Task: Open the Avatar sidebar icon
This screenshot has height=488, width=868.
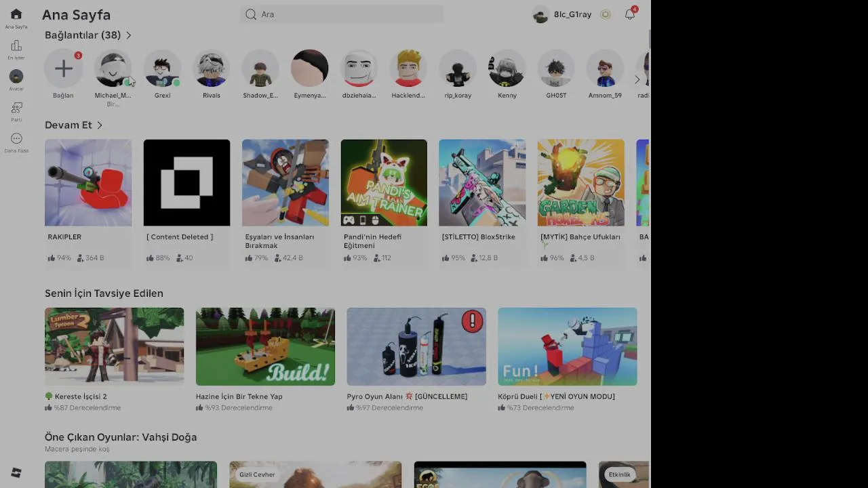Action: [16, 77]
